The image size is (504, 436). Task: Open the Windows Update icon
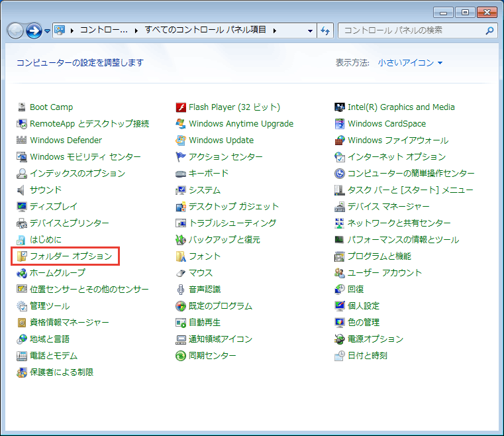181,140
